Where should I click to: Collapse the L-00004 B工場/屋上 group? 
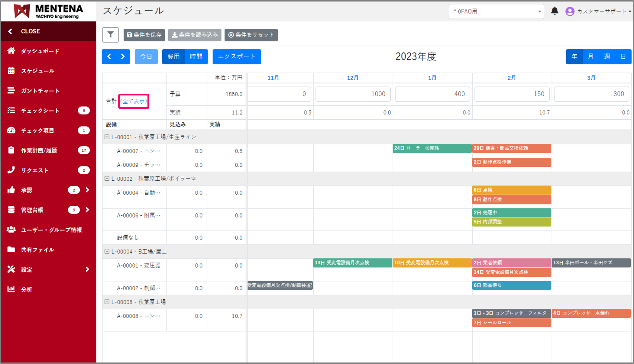pos(107,251)
